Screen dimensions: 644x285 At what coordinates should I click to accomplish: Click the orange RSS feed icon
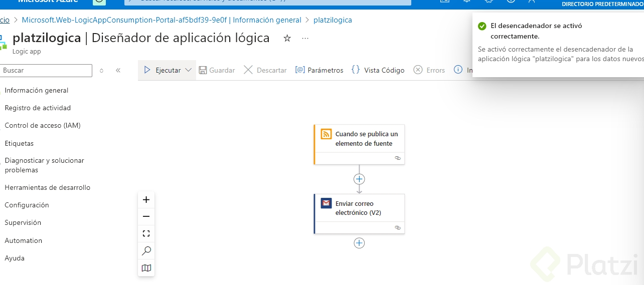(x=327, y=134)
